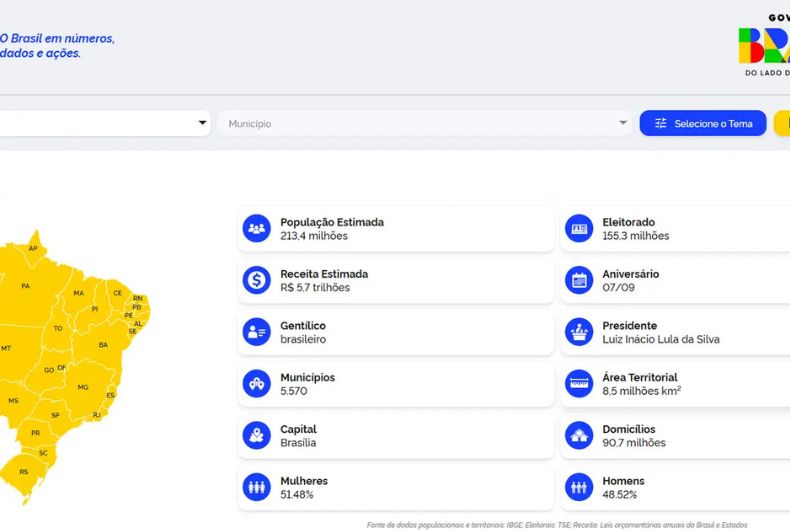
Task: Click the Municípios map pins icon
Action: pos(257,384)
